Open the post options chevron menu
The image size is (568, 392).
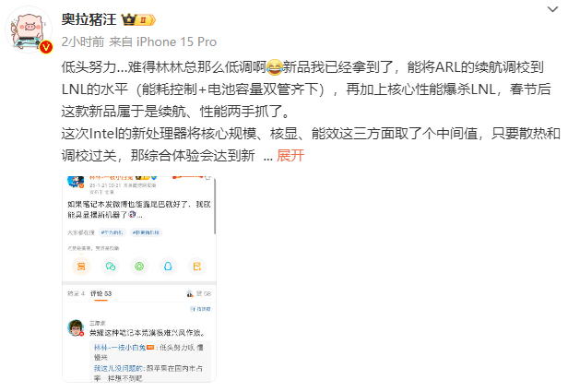552,9
